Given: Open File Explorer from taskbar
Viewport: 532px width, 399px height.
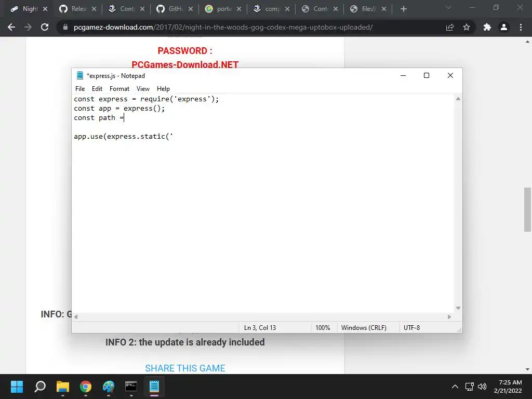Looking at the screenshot, I should (63, 387).
